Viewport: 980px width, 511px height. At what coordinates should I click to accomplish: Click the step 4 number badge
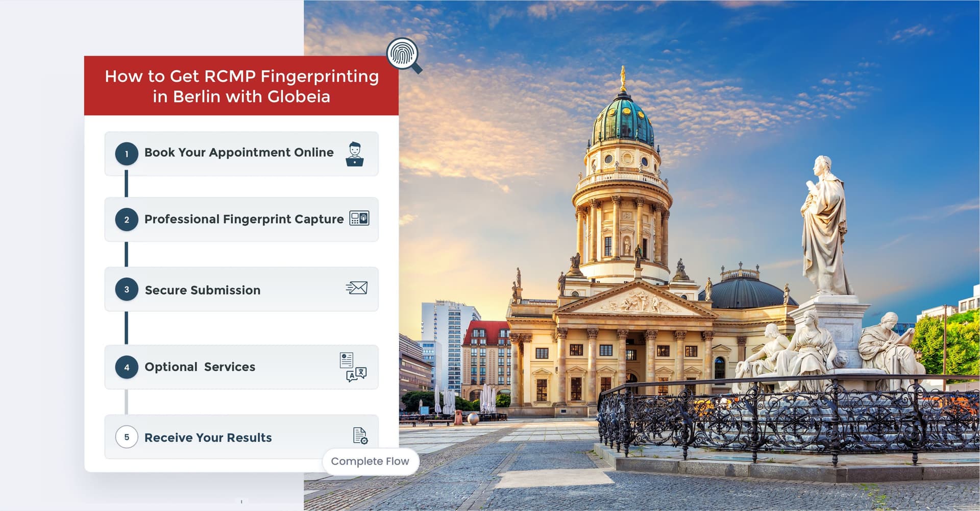(127, 367)
